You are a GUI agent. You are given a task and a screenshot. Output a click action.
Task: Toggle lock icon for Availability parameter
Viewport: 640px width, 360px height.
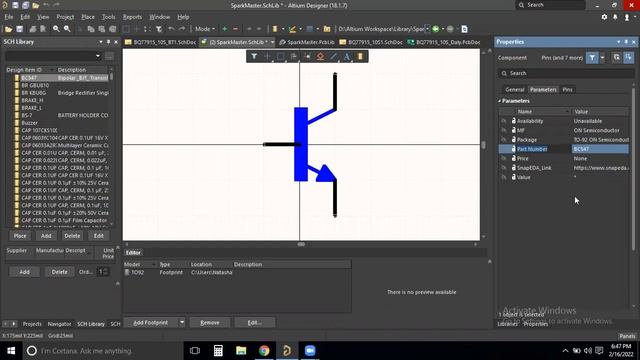tap(513, 121)
